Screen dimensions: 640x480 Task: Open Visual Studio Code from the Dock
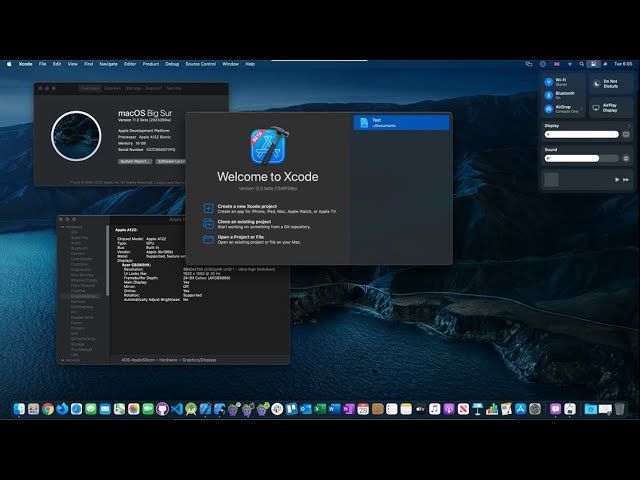click(176, 409)
